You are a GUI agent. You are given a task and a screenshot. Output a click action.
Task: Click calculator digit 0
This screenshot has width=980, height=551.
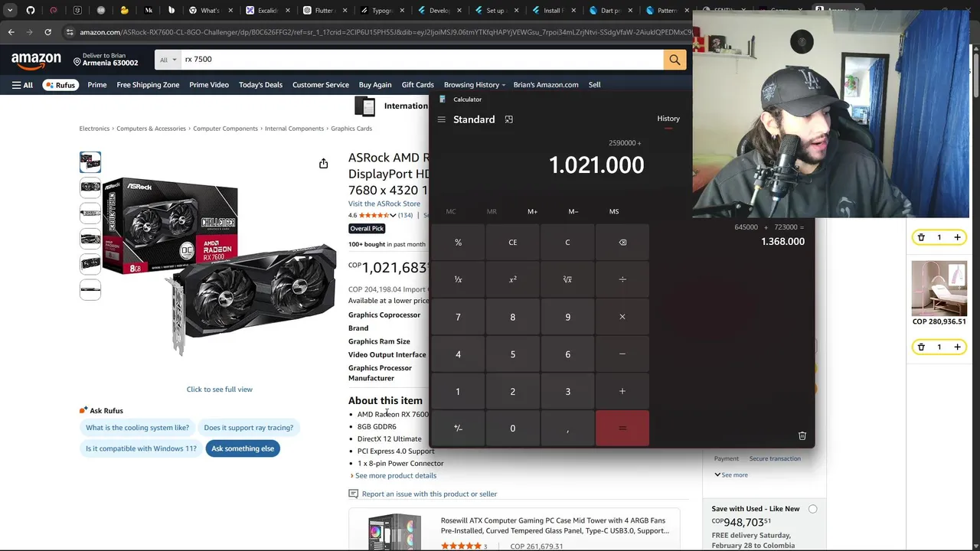[x=513, y=429]
